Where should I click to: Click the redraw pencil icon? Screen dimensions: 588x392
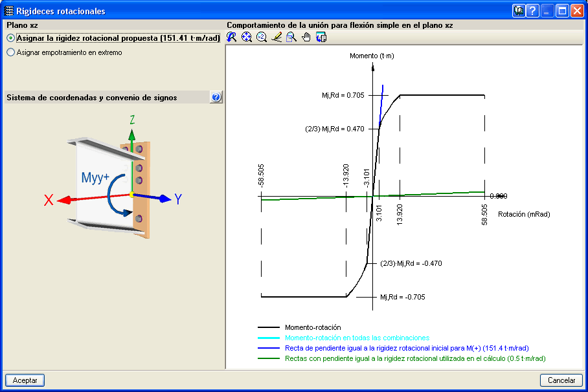coord(277,37)
